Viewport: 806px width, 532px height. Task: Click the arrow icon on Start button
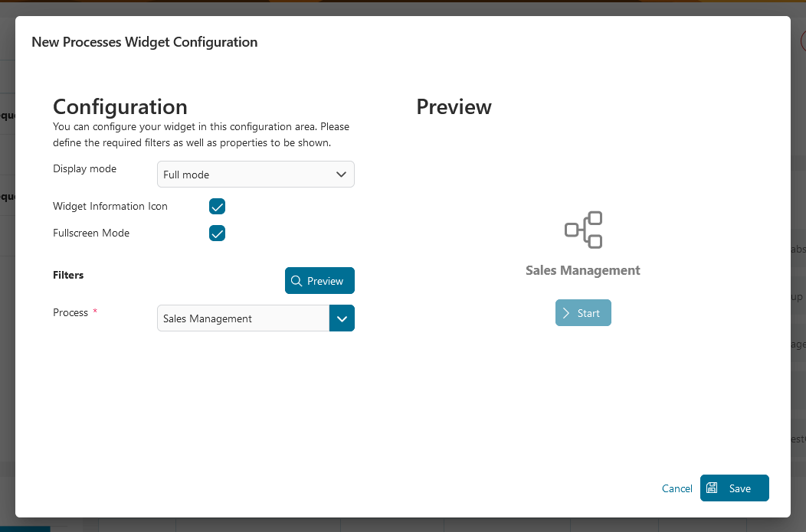tap(566, 313)
